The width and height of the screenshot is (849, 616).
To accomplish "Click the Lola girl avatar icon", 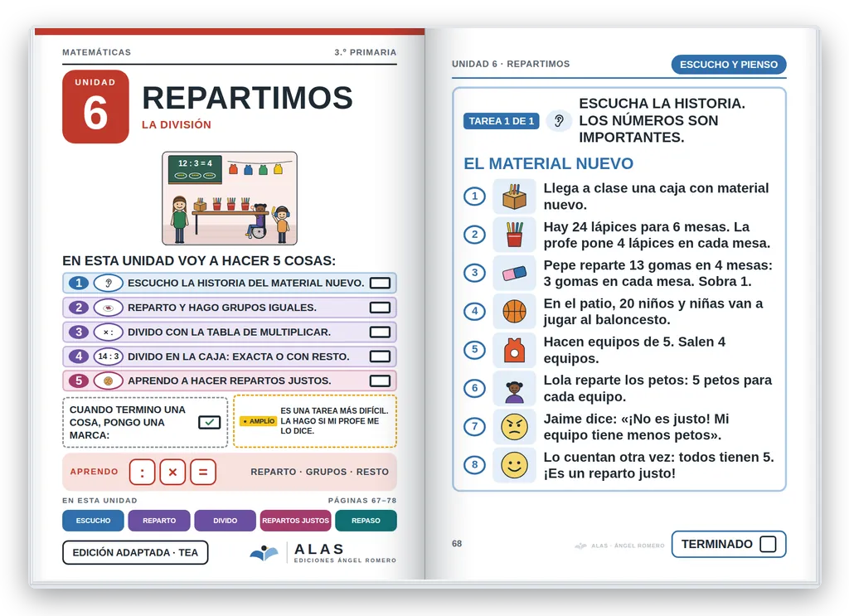I will tap(514, 388).
